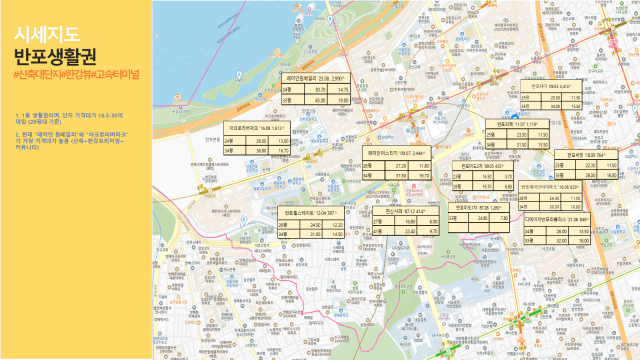The height and width of the screenshot is (360, 640).
Task: Click the blue B marker near the top
Action: click(330, 19)
